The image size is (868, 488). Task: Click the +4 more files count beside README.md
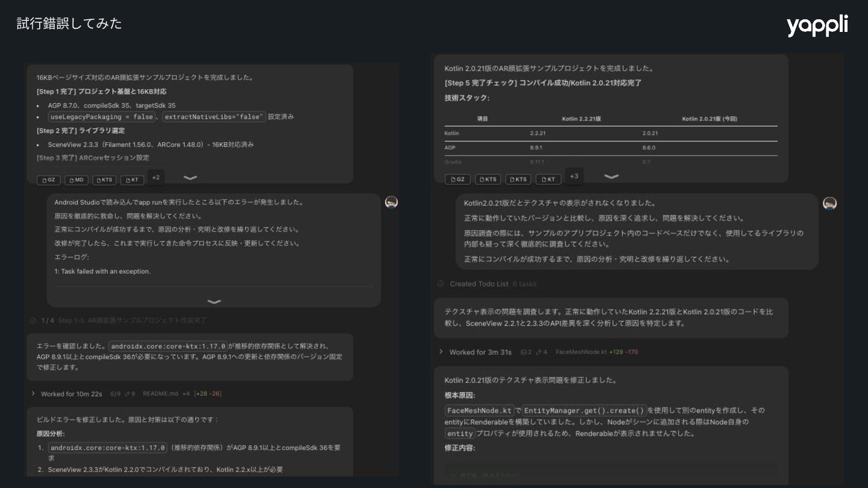(186, 394)
